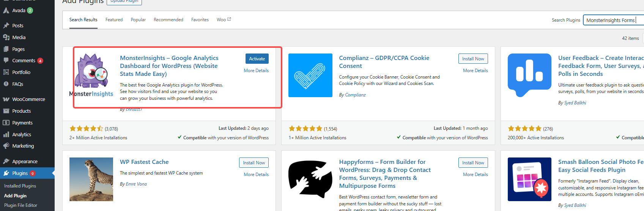Open MonsterInsights plugin title link
The width and height of the screenshot is (644, 211).
click(x=169, y=66)
